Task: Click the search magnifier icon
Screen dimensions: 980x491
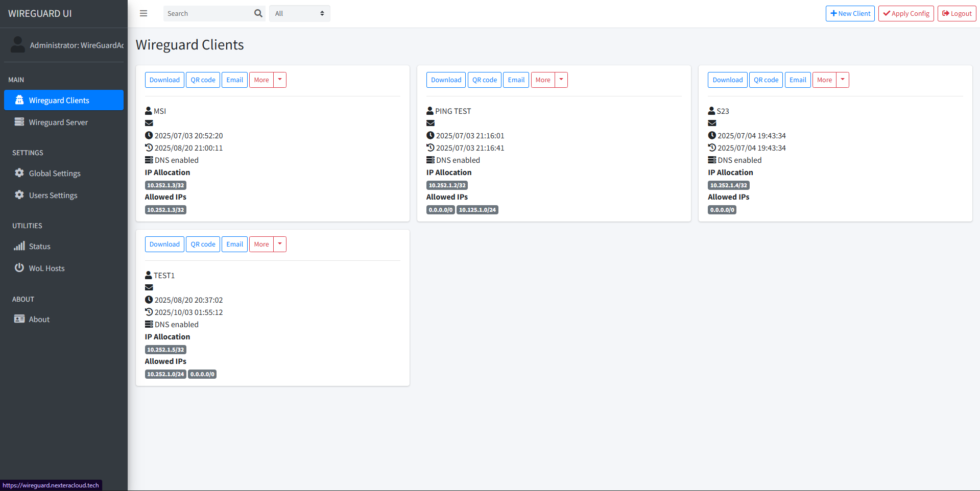Action: coord(258,13)
